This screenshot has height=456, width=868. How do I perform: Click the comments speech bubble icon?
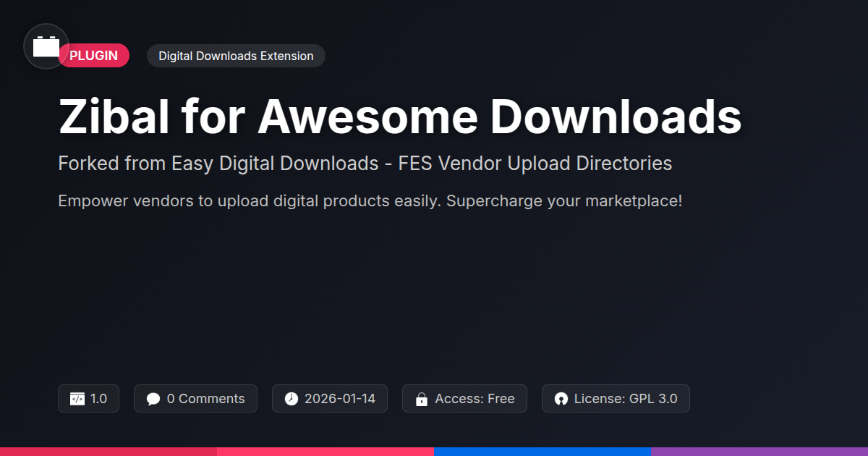click(153, 399)
